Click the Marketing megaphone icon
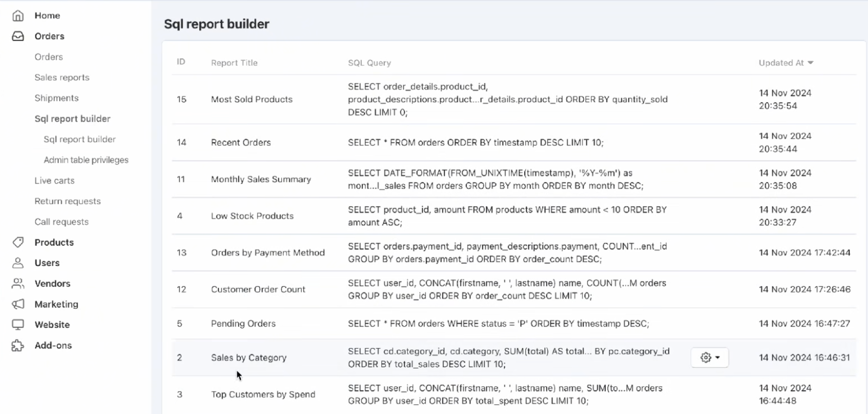The width and height of the screenshot is (868, 414). (x=18, y=304)
